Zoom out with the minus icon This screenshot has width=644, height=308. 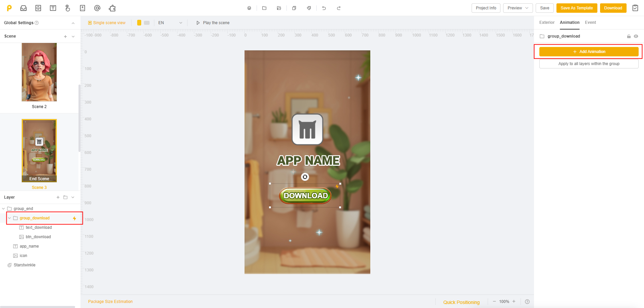494,301
